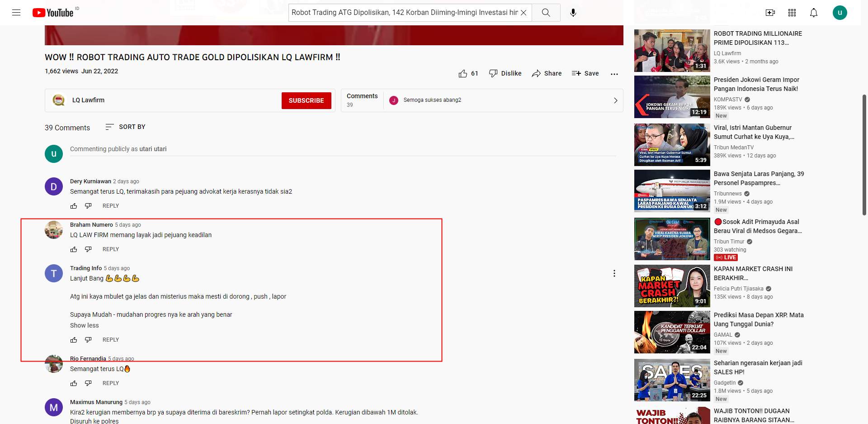This screenshot has height=424, width=868.
Task: Save video to a playlist
Action: [x=585, y=73]
